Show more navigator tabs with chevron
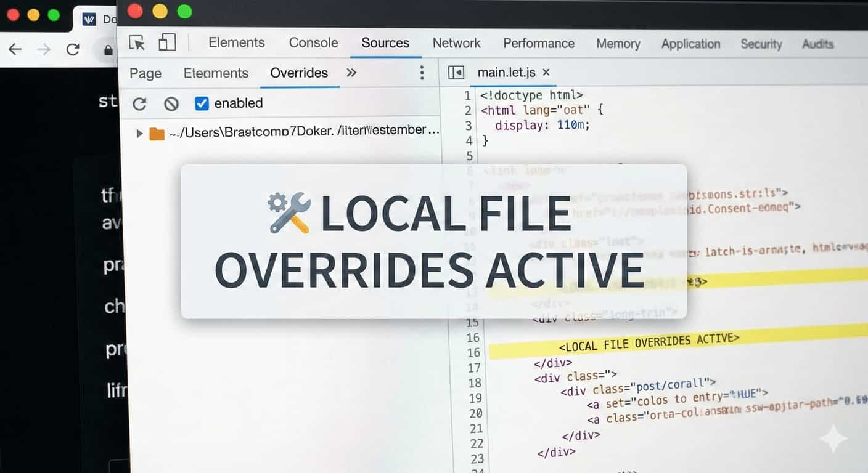The height and width of the screenshot is (473, 868). 351,73
